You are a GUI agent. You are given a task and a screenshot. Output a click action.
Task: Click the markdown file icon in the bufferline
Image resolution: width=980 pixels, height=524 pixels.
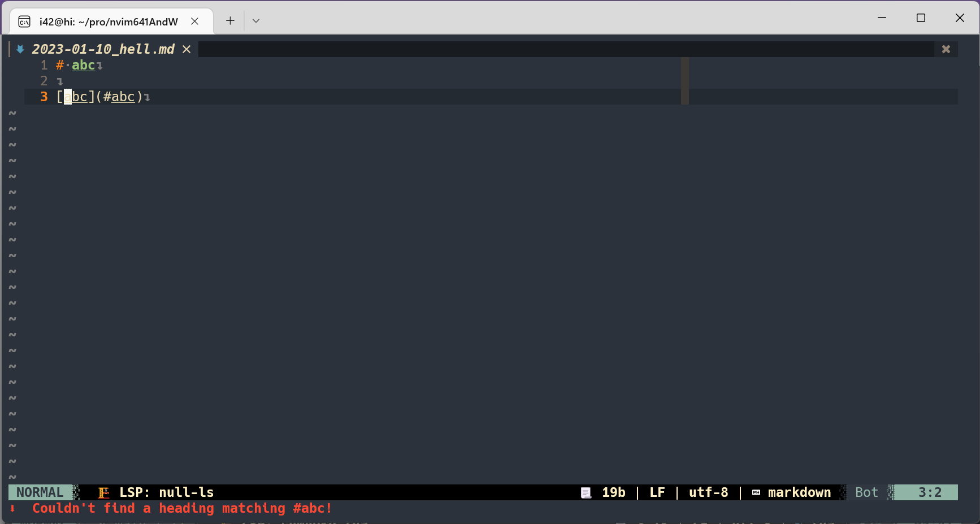20,49
